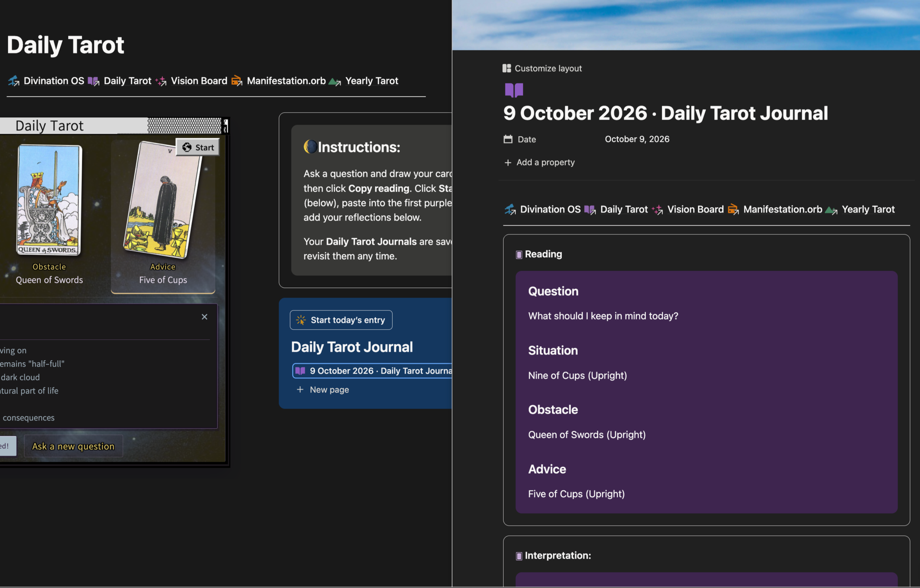This screenshot has height=588, width=920.
Task: Click 'Nine of Cups (Upright)' text
Action: tap(577, 375)
